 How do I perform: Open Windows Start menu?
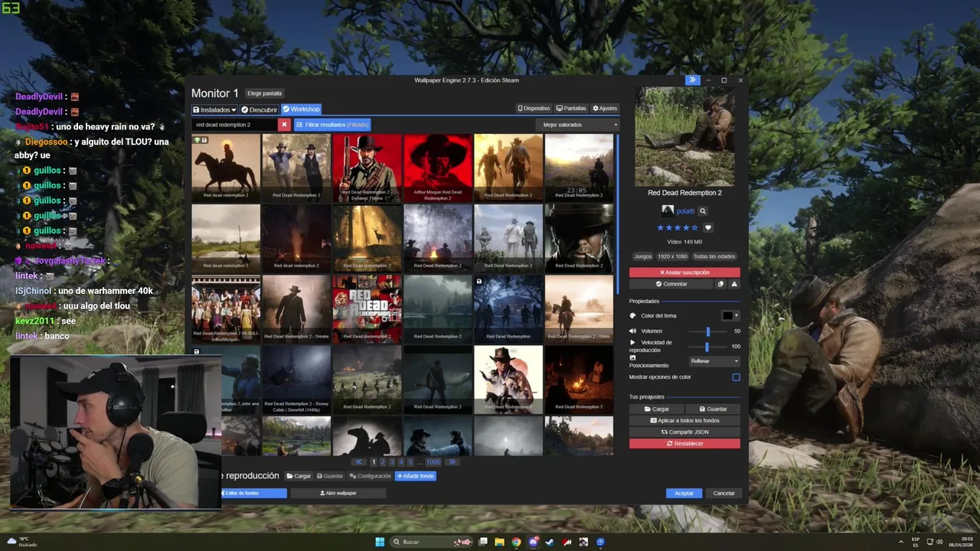click(381, 542)
